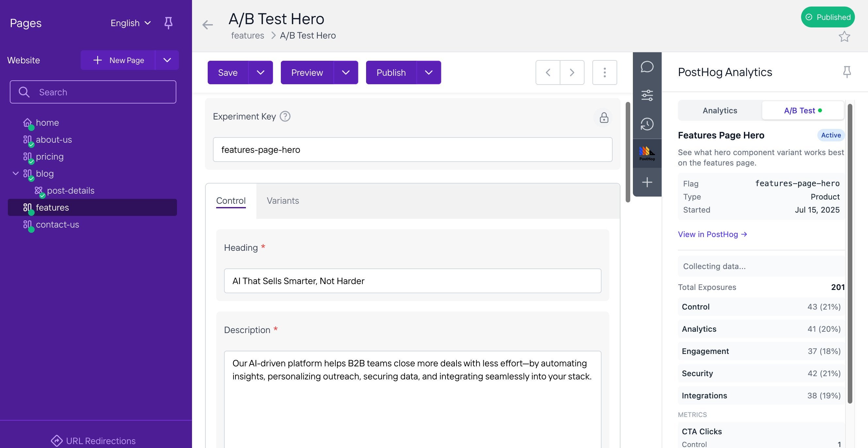The image size is (868, 448).
Task: Click the contact-us page icon
Action: pos(28,224)
